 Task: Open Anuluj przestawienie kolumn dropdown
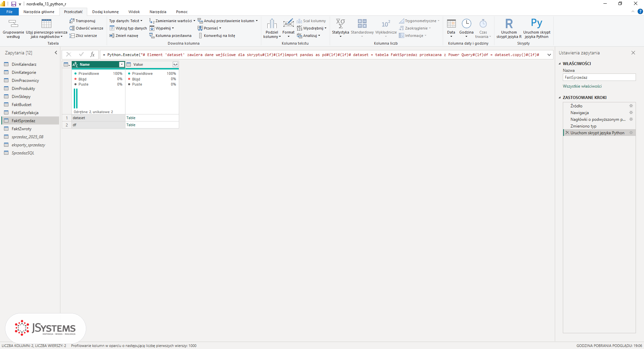click(228, 21)
